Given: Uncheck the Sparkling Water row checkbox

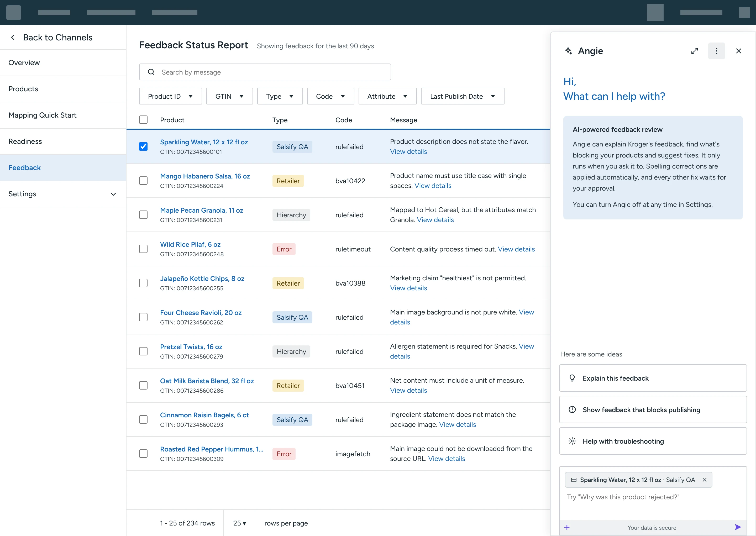Looking at the screenshot, I should click(x=143, y=146).
